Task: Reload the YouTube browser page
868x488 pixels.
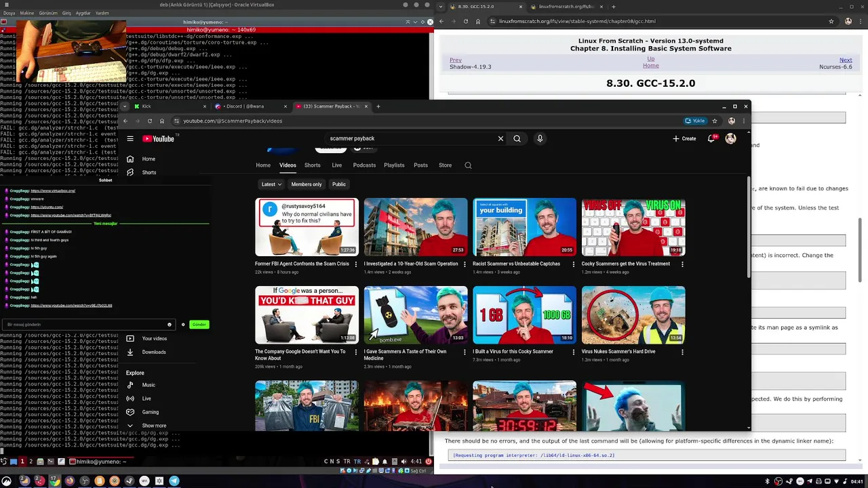Action: click(x=150, y=121)
